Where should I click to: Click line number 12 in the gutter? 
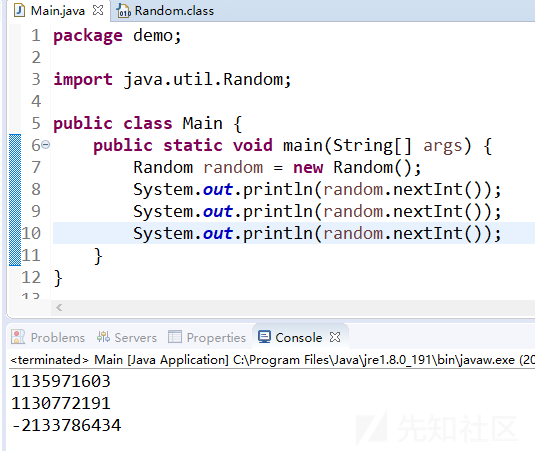tap(31, 277)
